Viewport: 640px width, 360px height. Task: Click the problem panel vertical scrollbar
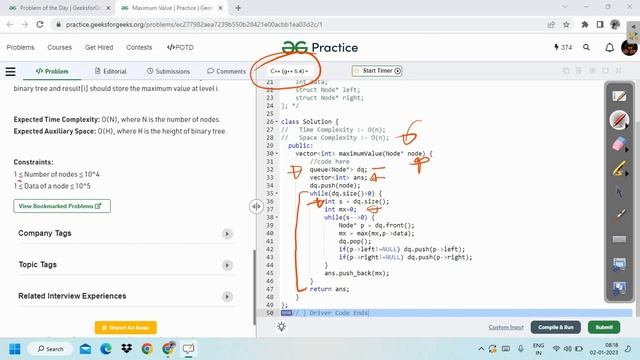pos(254,288)
